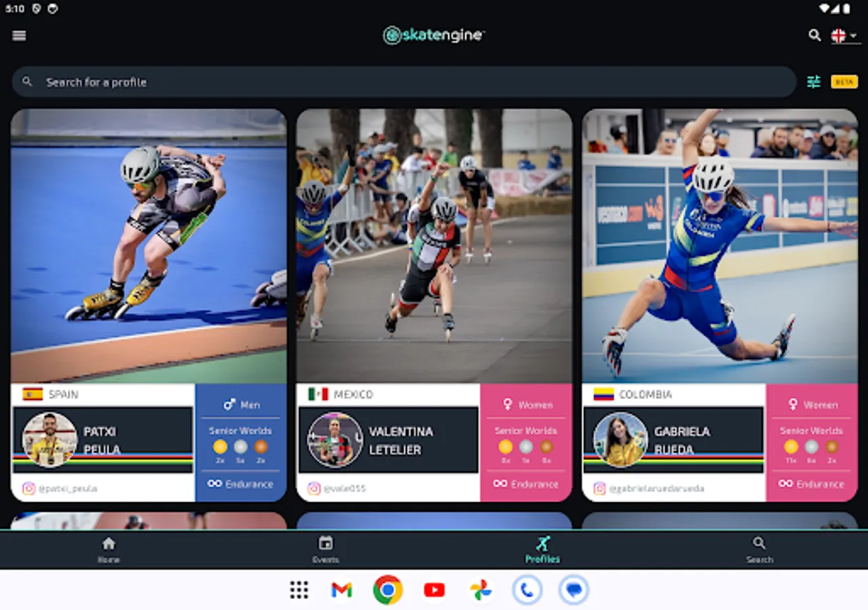868x610 pixels.
Task: Click Instagram icon on Valentina Letelier card
Action: pos(314,488)
